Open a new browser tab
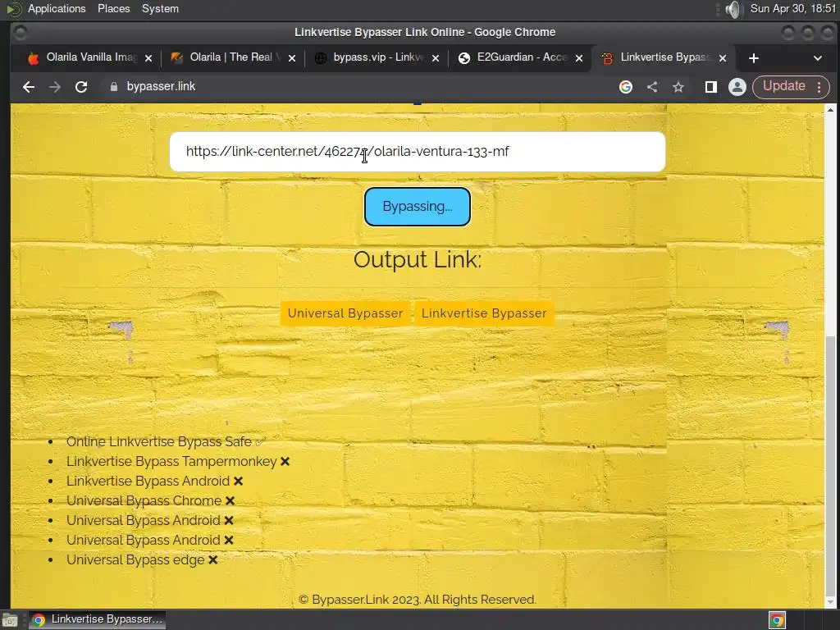Image resolution: width=840 pixels, height=630 pixels. 754,58
